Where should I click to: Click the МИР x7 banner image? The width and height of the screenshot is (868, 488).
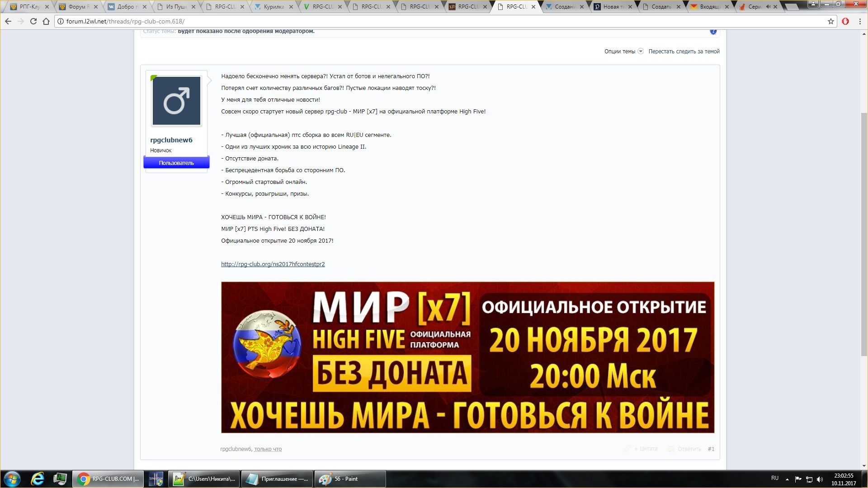467,357
